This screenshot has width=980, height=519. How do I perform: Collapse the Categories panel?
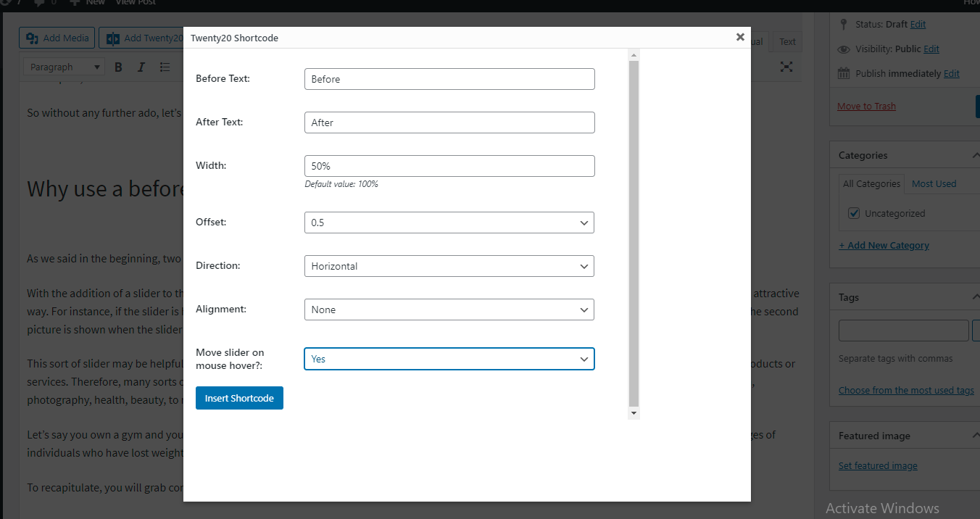click(975, 155)
